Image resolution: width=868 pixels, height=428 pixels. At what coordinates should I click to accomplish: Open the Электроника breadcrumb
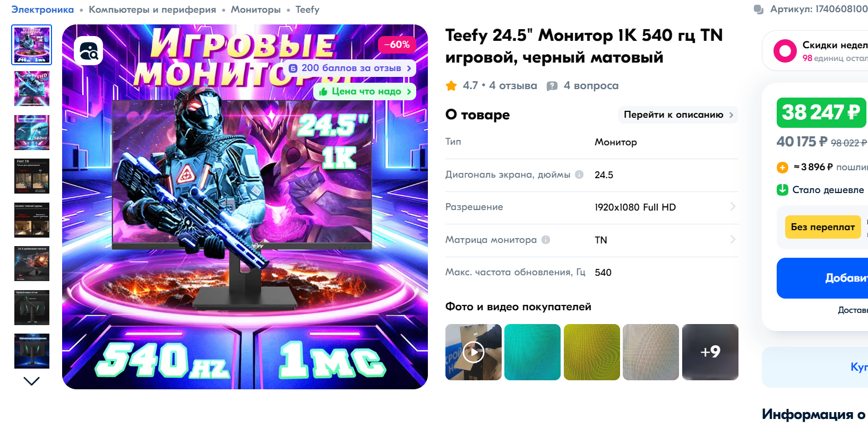[x=42, y=10]
